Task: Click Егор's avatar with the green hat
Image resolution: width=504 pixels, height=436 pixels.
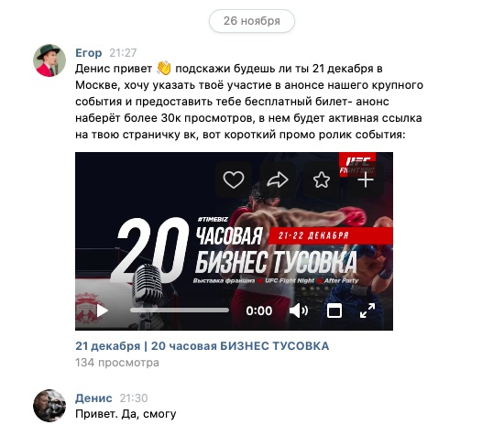Action: click(49, 60)
